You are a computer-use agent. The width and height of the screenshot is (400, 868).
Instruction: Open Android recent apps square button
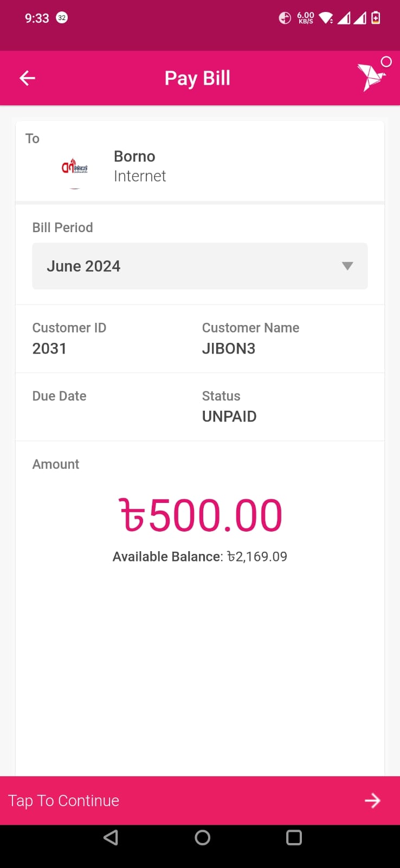pos(294,838)
